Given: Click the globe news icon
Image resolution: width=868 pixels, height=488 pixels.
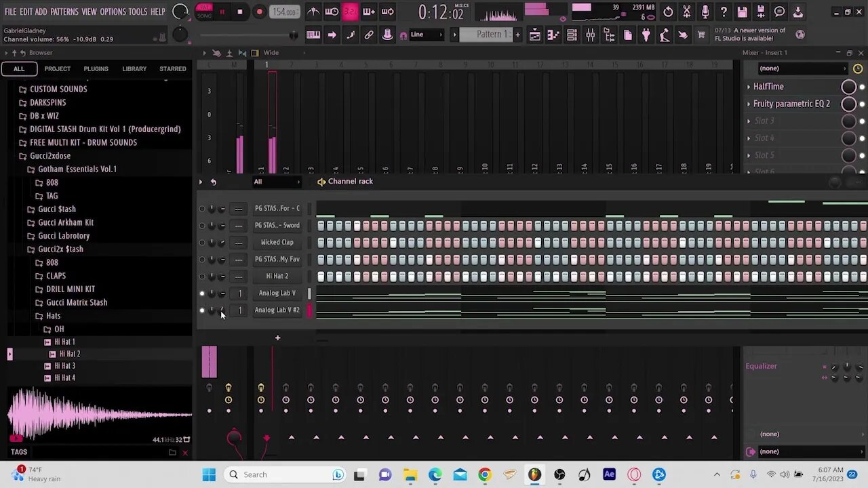Looking at the screenshot, I should 800,35.
